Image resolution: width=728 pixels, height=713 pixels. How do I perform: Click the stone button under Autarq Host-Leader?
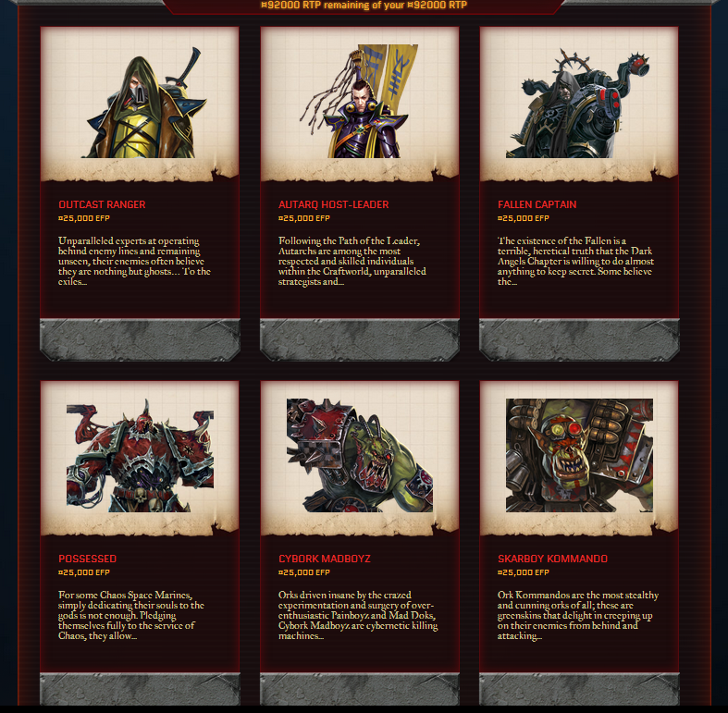(360, 339)
